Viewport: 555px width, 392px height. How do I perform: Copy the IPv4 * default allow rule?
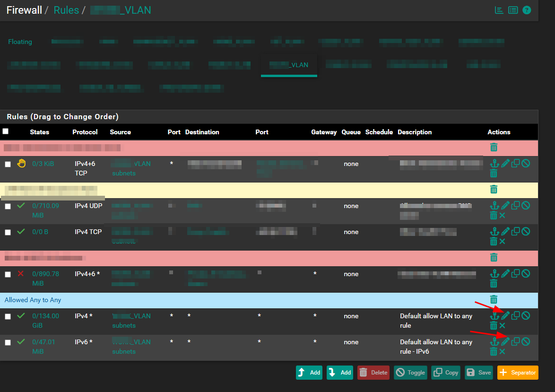click(516, 315)
